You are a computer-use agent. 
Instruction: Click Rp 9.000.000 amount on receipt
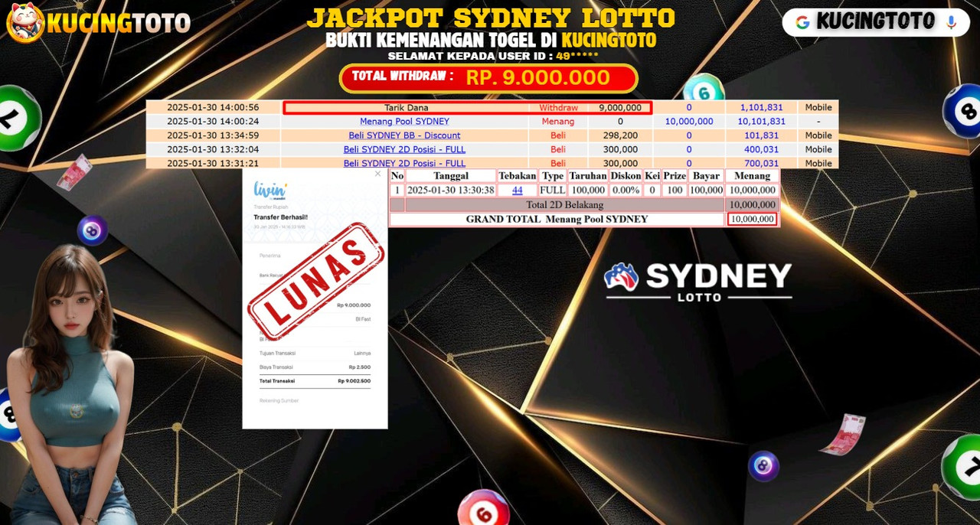click(354, 305)
